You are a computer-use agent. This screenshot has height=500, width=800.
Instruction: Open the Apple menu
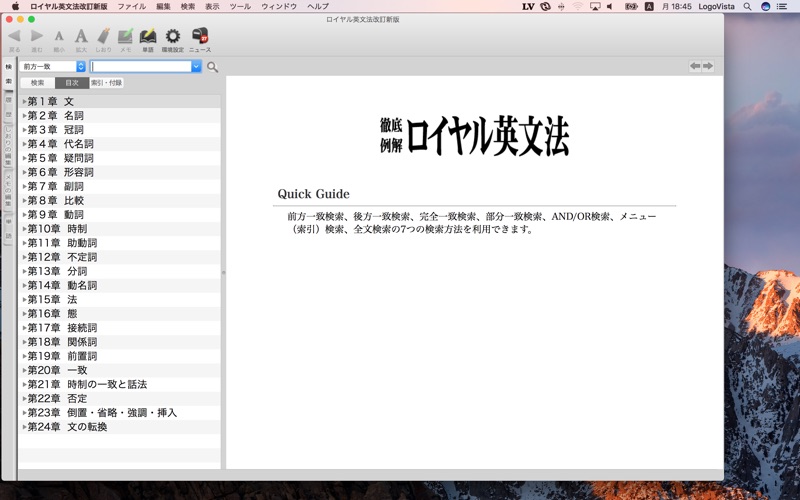(15, 6)
